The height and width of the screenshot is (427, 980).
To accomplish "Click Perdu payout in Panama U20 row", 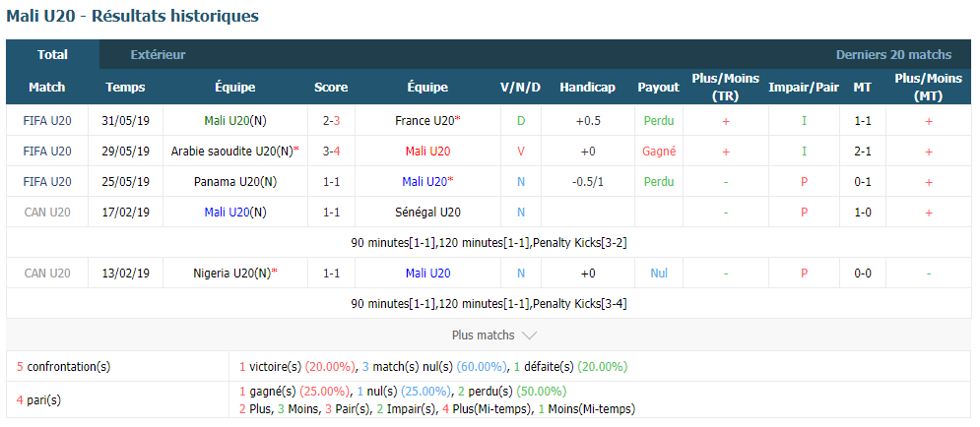I will (x=659, y=182).
